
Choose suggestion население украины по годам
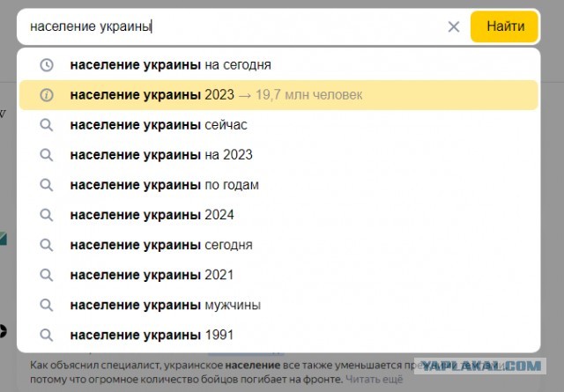tap(278, 185)
